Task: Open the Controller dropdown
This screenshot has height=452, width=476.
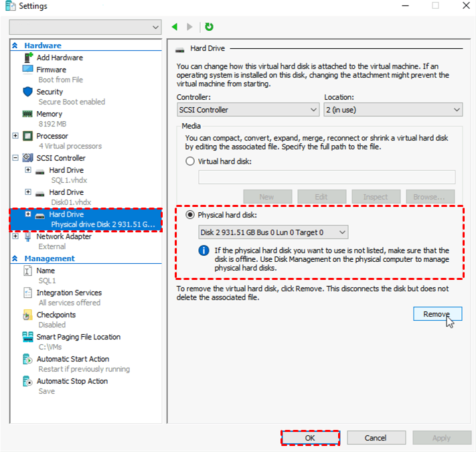Action: [x=248, y=110]
